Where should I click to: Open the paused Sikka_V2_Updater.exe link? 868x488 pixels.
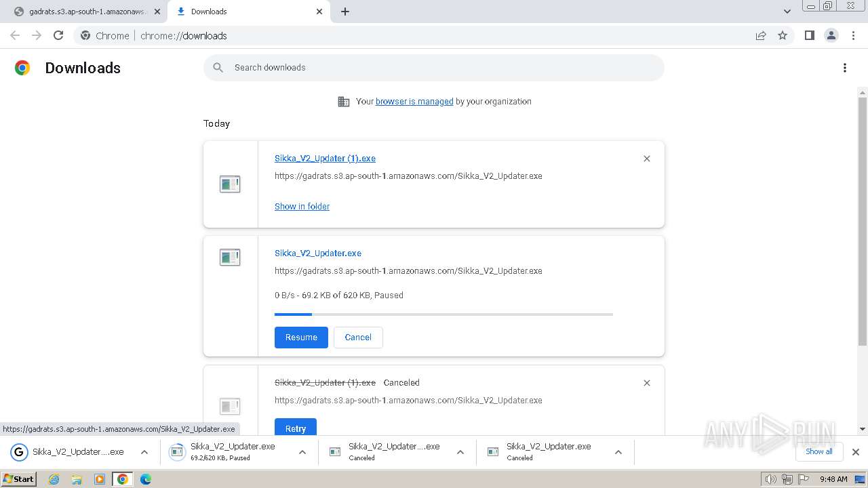tap(318, 253)
